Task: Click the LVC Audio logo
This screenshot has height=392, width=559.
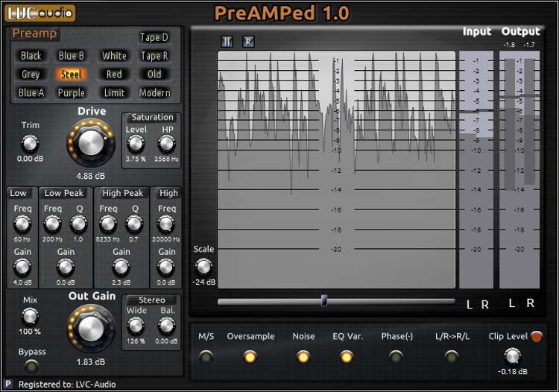Action: 40,13
